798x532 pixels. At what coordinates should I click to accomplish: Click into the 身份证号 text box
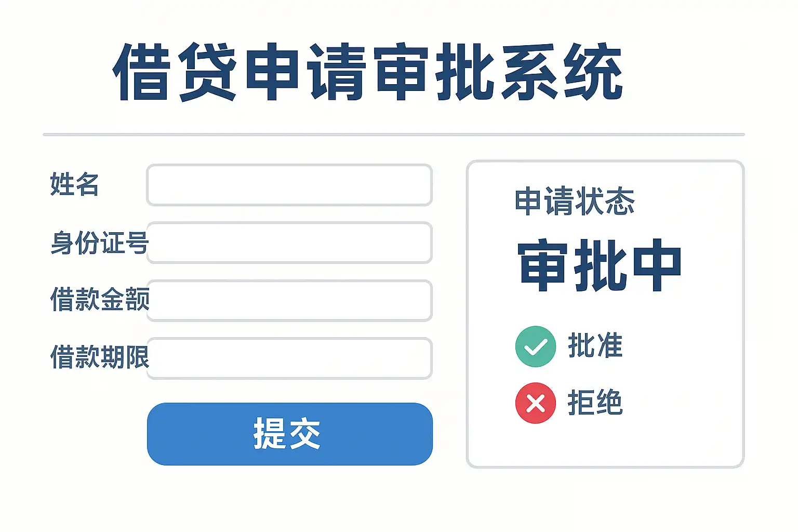[x=289, y=243]
